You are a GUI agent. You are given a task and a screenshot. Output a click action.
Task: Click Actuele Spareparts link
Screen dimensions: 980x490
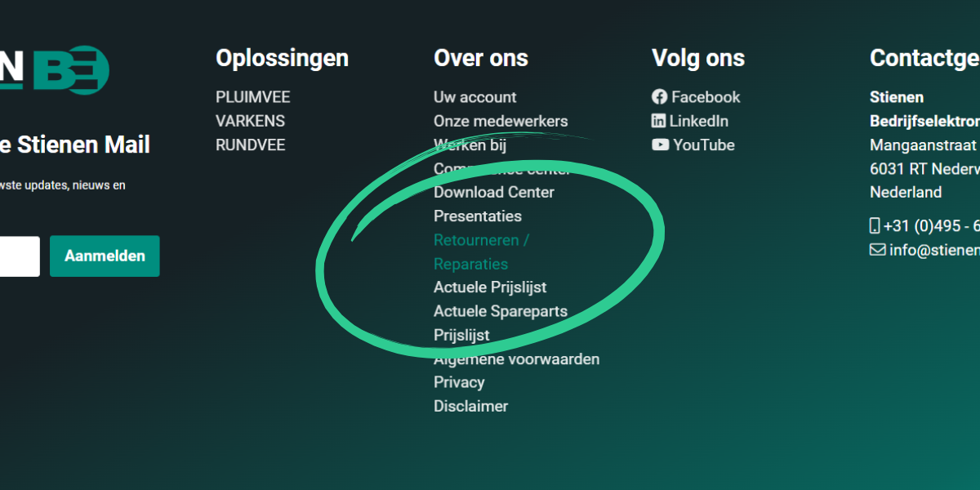point(500,311)
